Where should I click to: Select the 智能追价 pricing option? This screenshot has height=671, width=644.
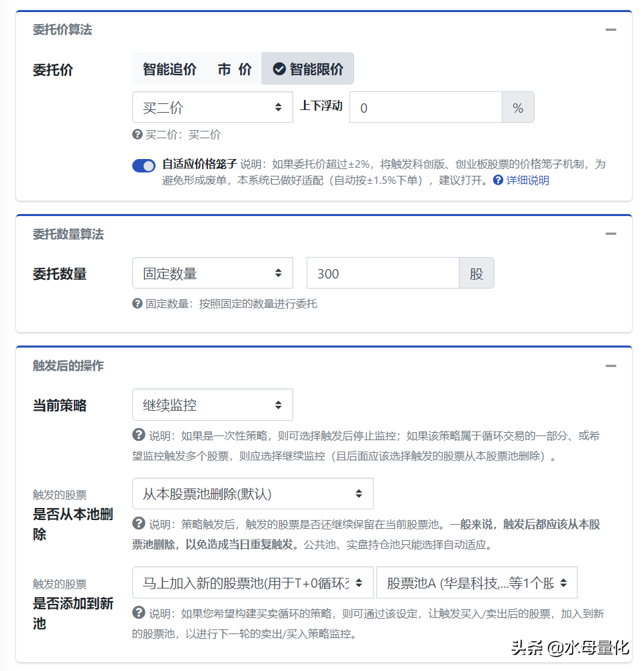[170, 69]
